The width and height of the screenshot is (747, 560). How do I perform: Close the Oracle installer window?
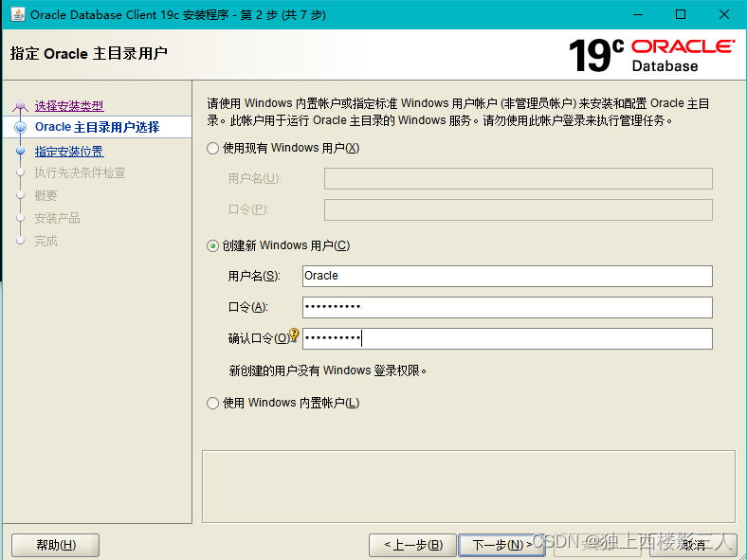point(724,15)
